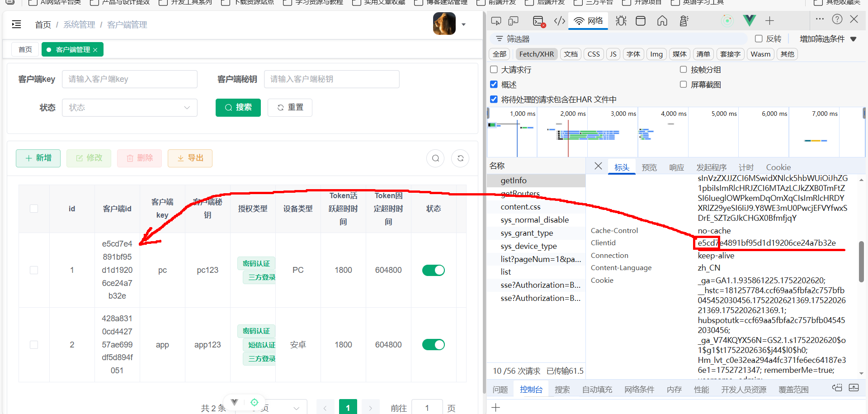The image size is (868, 414).
Task: Switch to the 响应 response tab
Action: coord(676,167)
